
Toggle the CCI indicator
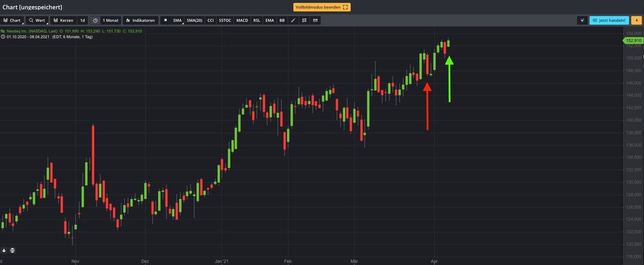coord(210,21)
